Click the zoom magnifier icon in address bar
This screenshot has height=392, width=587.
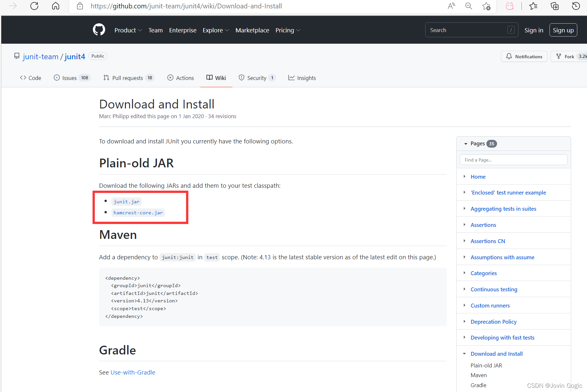point(469,6)
